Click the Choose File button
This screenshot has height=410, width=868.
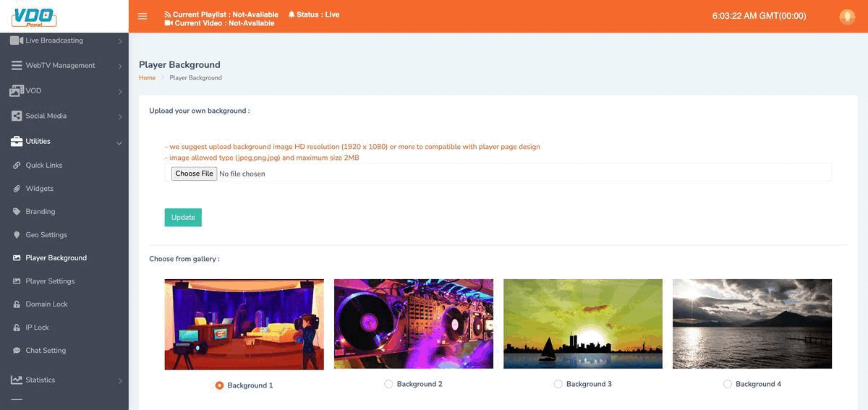[x=194, y=174]
